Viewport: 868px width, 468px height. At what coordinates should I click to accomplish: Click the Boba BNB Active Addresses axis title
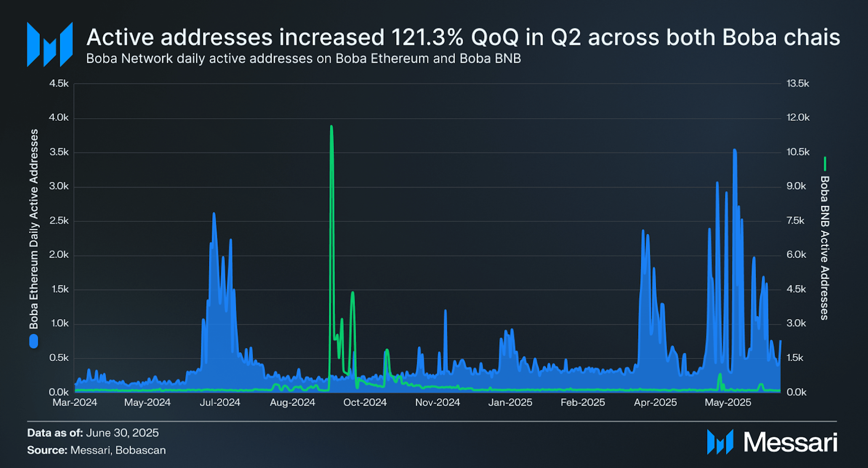(x=825, y=248)
